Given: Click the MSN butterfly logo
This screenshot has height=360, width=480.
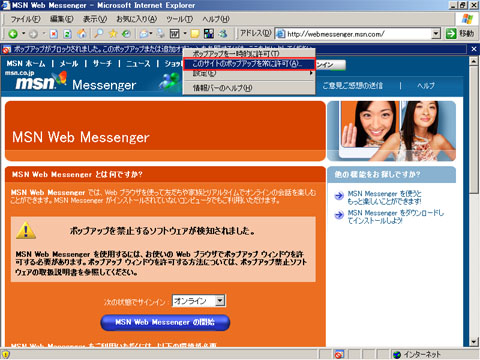Looking at the screenshot, I should (60, 79).
